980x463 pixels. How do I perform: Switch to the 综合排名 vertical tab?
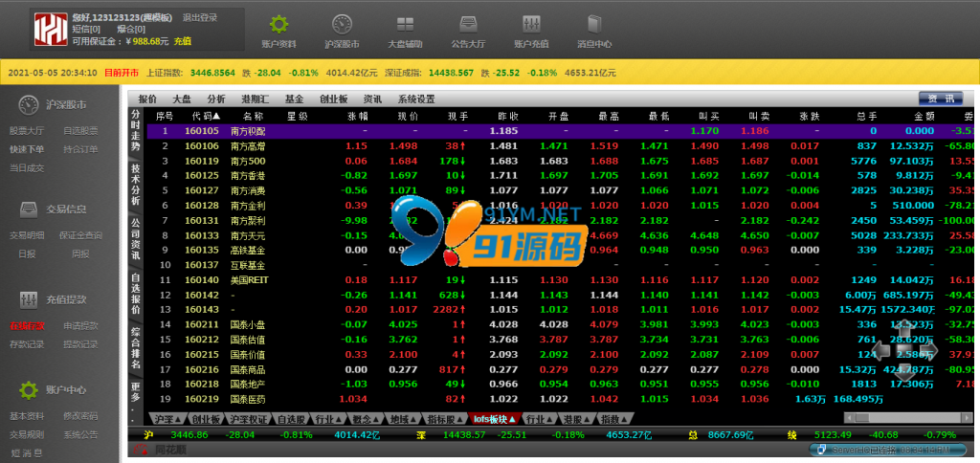[136, 347]
